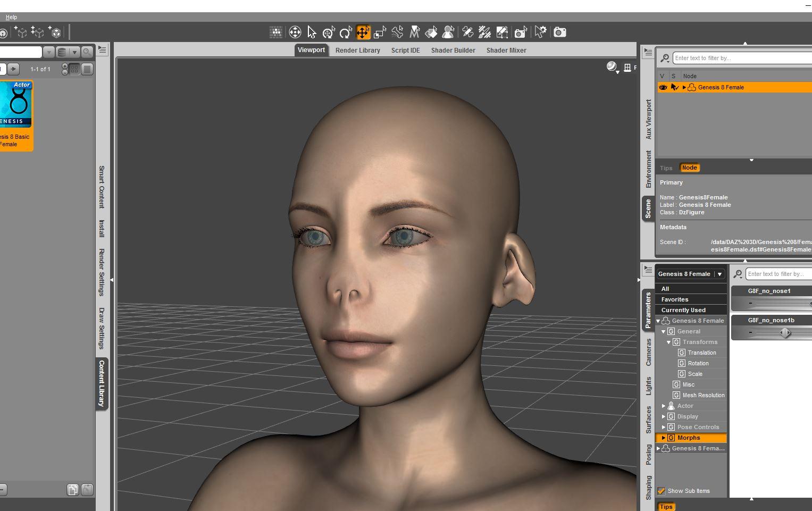Switch to the Render Library tab
This screenshot has height=511, width=812.
click(358, 51)
